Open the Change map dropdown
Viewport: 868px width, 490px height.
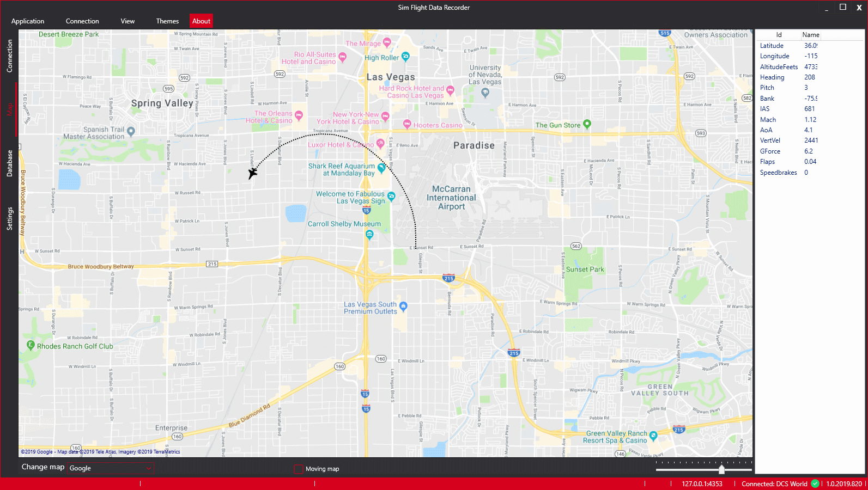[111, 468]
